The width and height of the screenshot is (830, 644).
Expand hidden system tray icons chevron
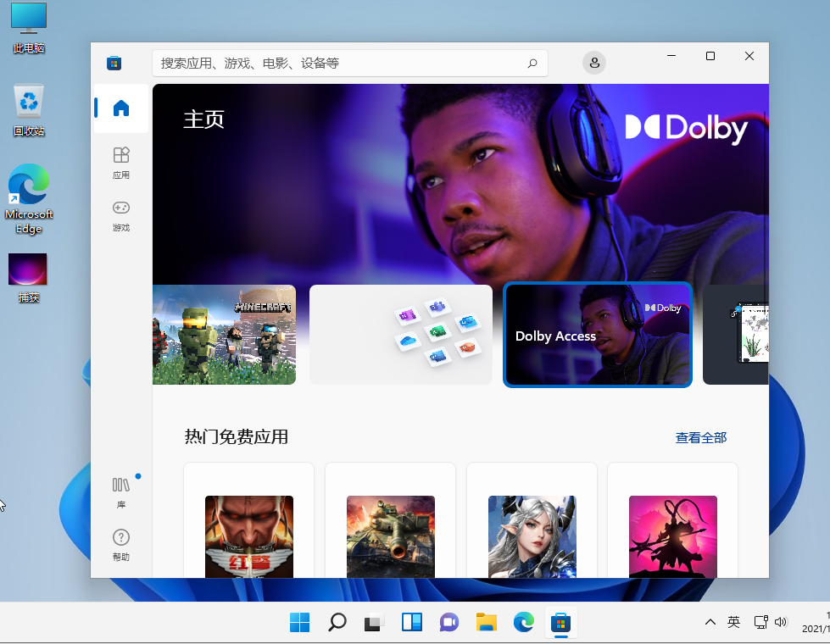coord(710,623)
